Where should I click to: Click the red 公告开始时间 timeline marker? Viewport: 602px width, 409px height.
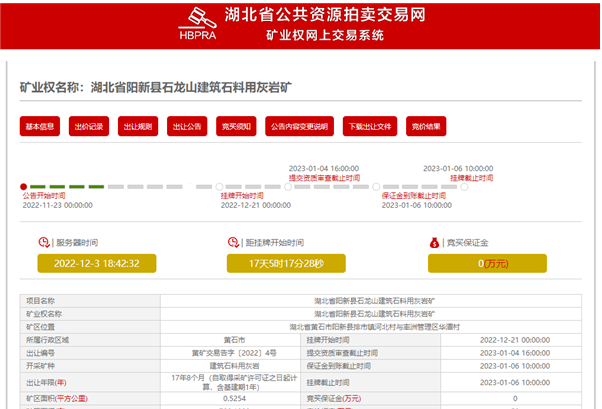pos(24,186)
